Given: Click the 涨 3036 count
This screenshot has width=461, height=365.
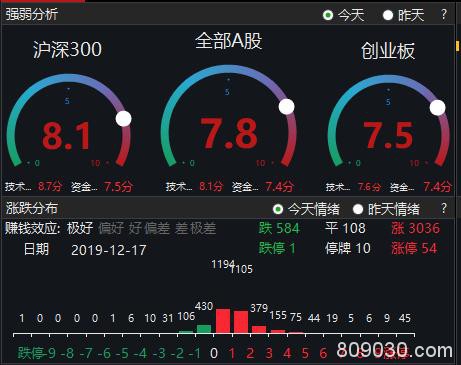Looking at the screenshot, I should pyautogui.click(x=416, y=228).
